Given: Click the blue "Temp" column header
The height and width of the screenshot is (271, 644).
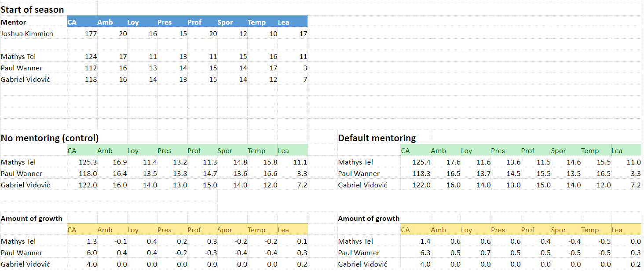Looking at the screenshot, I should pyautogui.click(x=256, y=22).
